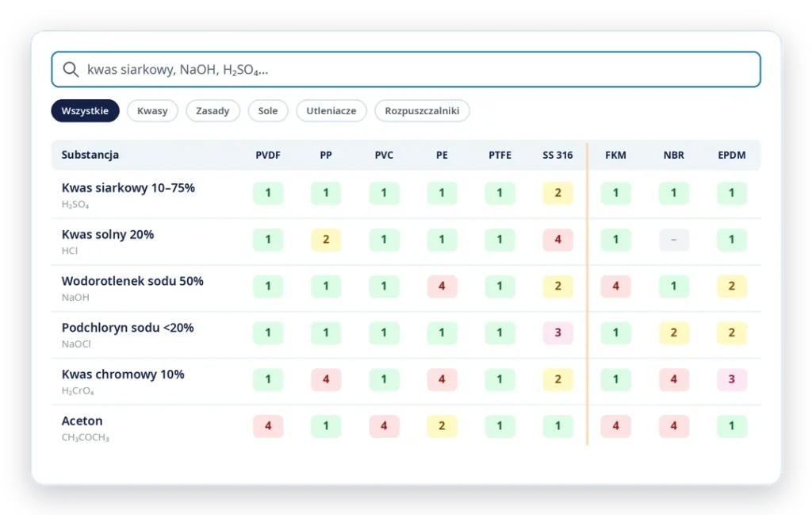812x515 pixels.
Task: Click PP rating for Kwas chromowy
Action: 326,379
